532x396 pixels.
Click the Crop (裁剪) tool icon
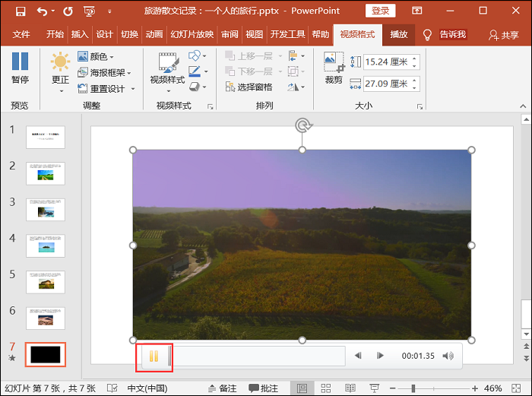[x=334, y=62]
